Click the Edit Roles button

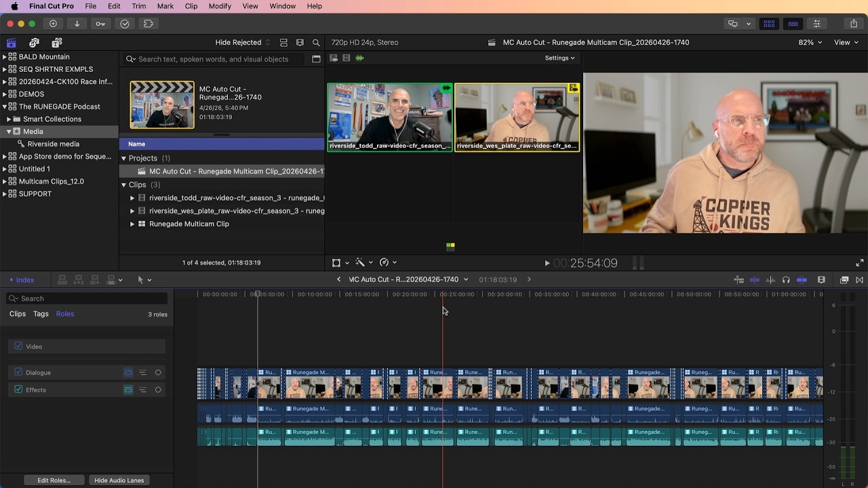click(x=54, y=481)
